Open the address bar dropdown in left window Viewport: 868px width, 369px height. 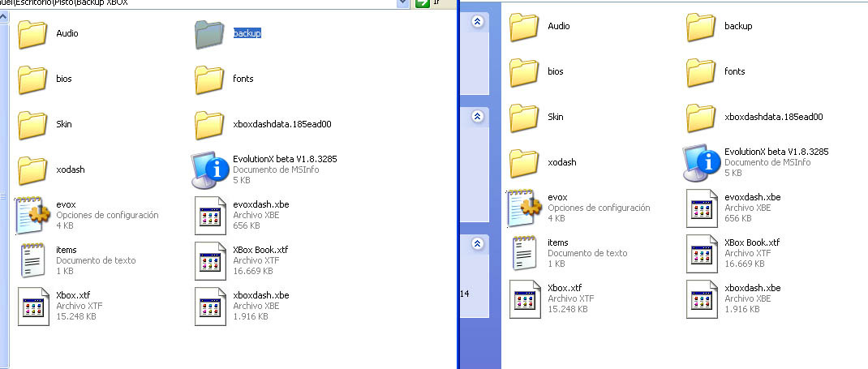pos(403,2)
